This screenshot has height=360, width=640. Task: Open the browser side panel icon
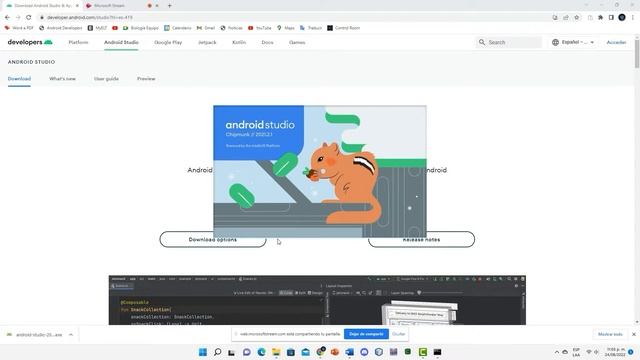click(611, 18)
